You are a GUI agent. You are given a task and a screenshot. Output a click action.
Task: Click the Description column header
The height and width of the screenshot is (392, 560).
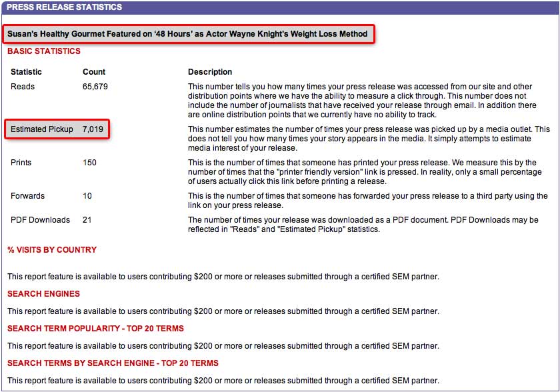point(210,72)
